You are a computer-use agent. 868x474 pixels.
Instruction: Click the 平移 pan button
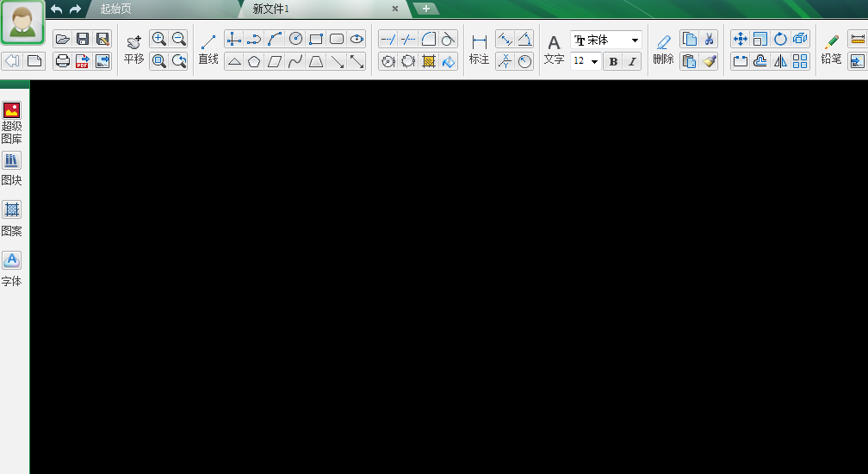[133, 49]
